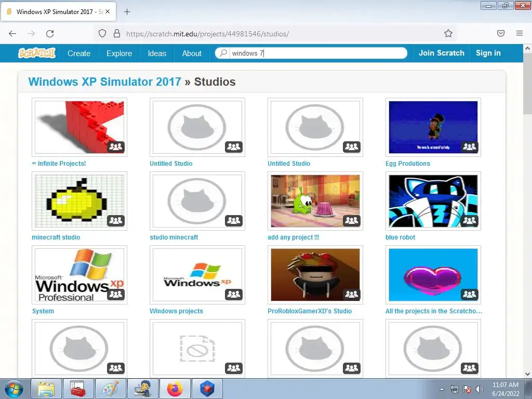Open the Explore menu item

click(x=119, y=54)
